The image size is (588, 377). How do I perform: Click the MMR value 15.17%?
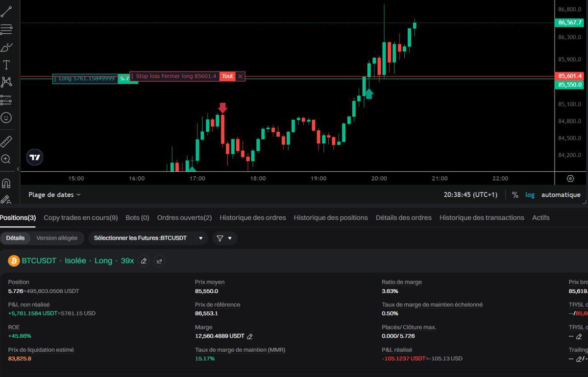[205, 358]
